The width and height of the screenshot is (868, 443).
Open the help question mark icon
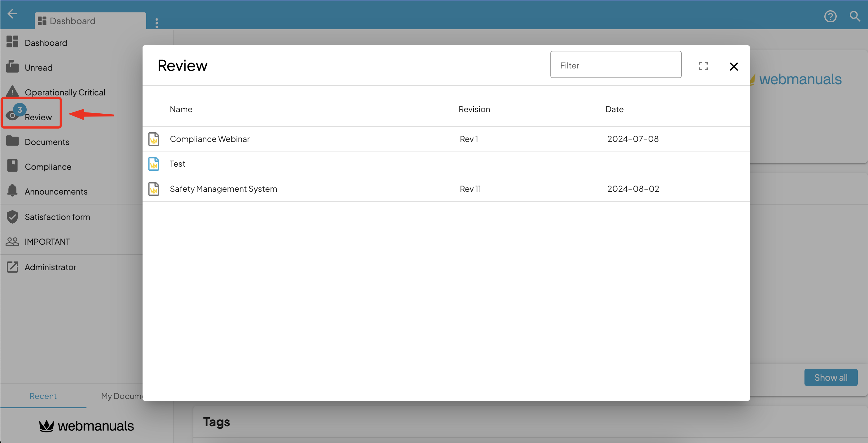(830, 16)
